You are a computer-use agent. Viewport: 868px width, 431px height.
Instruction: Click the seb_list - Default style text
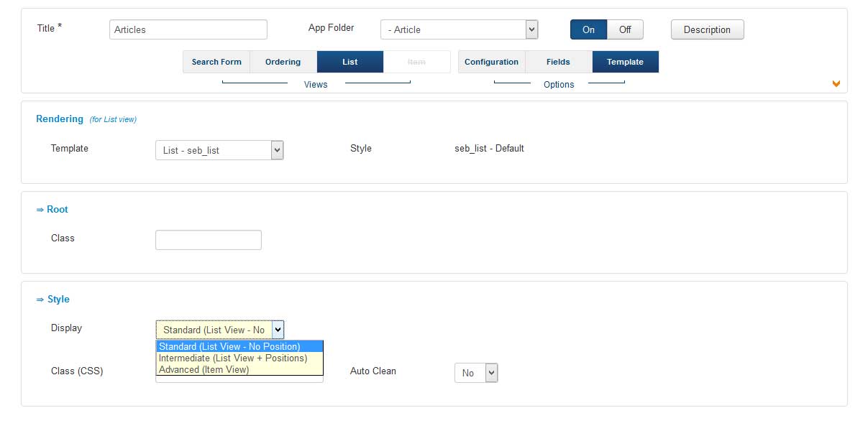tap(489, 148)
